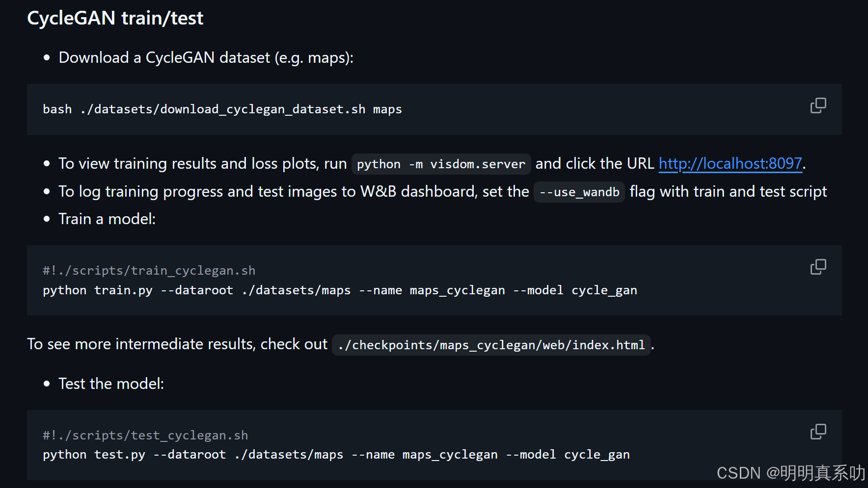The image size is (868, 488).
Task: Click 'To see more intermediate results, check out' text
Action: pyautogui.click(x=177, y=344)
